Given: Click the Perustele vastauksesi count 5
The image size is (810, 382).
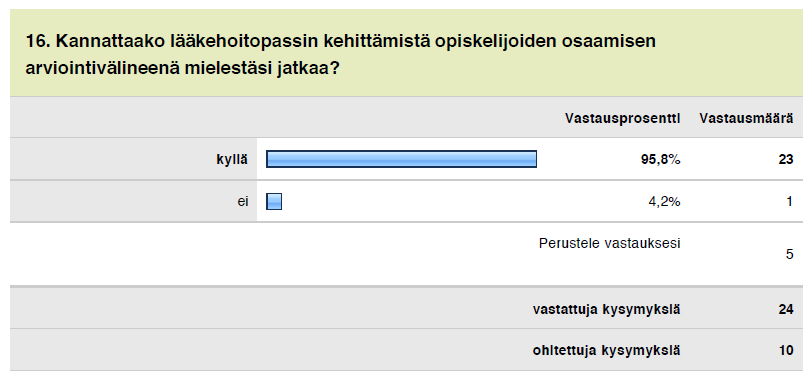Looking at the screenshot, I should (x=789, y=254).
